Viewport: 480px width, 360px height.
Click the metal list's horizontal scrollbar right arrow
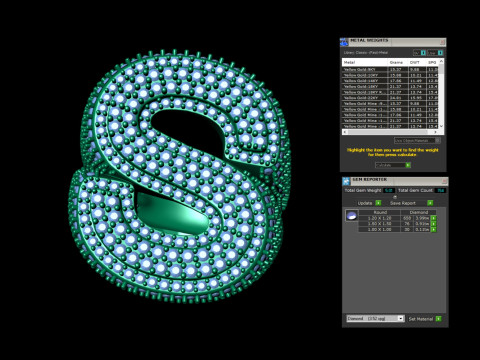436,132
